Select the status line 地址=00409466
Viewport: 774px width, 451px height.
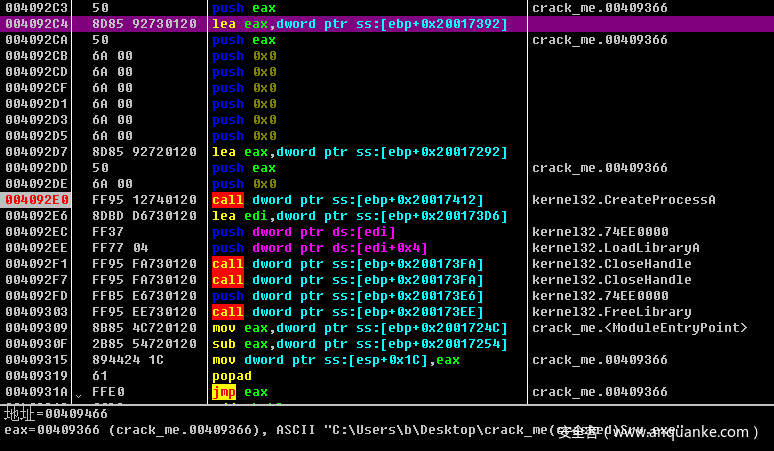click(x=56, y=413)
